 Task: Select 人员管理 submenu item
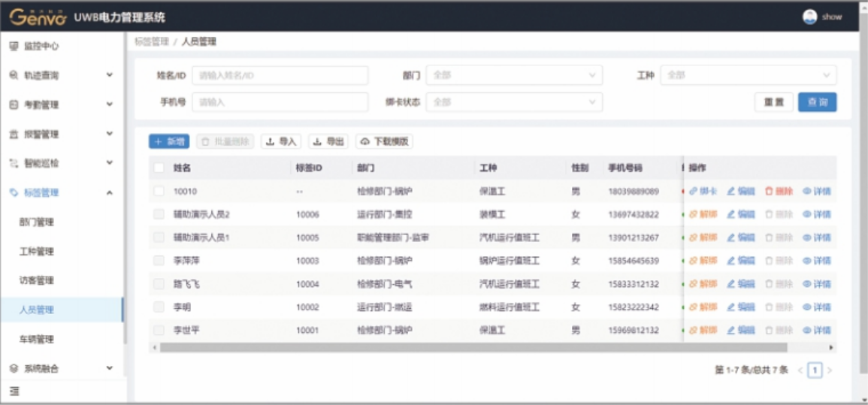62,310
